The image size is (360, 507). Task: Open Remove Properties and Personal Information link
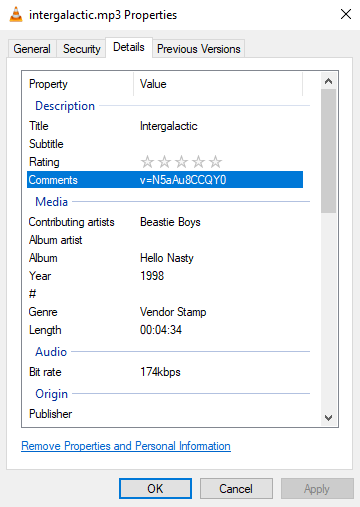[126, 446]
